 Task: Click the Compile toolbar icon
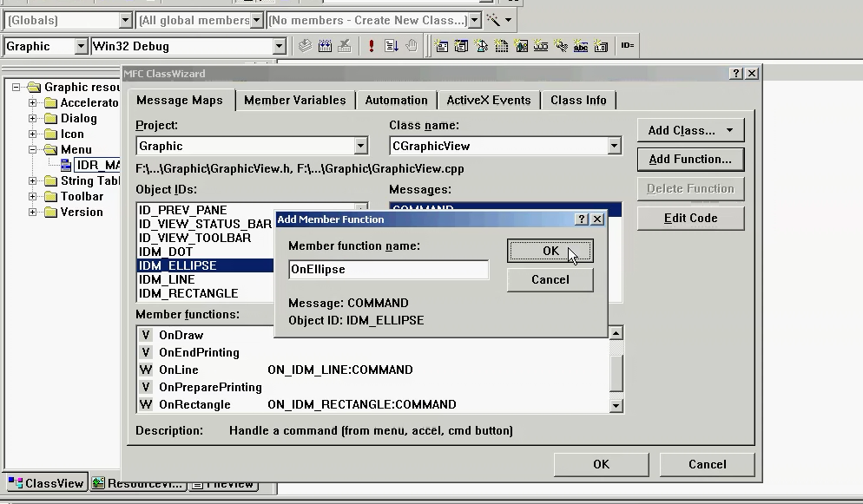coord(305,46)
